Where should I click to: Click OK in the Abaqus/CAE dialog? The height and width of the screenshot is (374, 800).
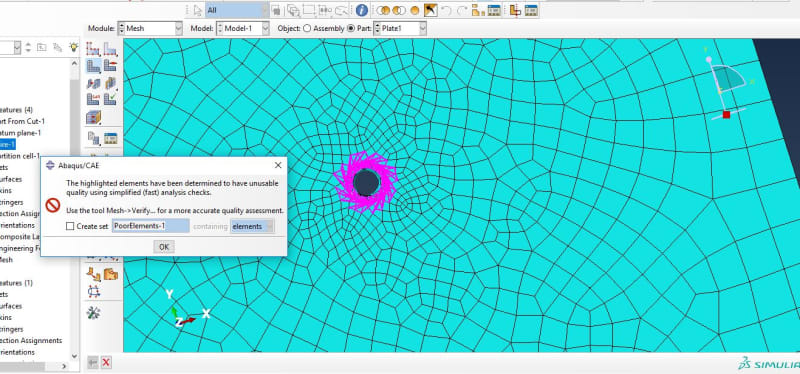point(164,247)
